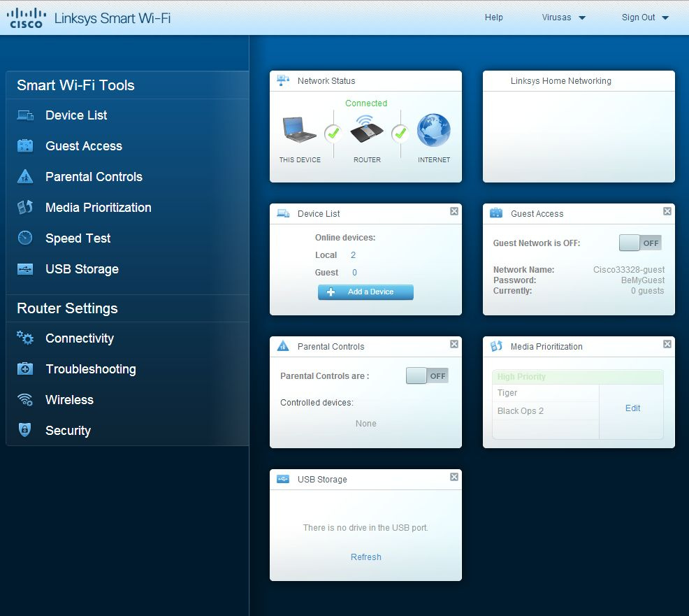
Task: Click Edit in Media Prioritization widget
Action: coord(633,408)
